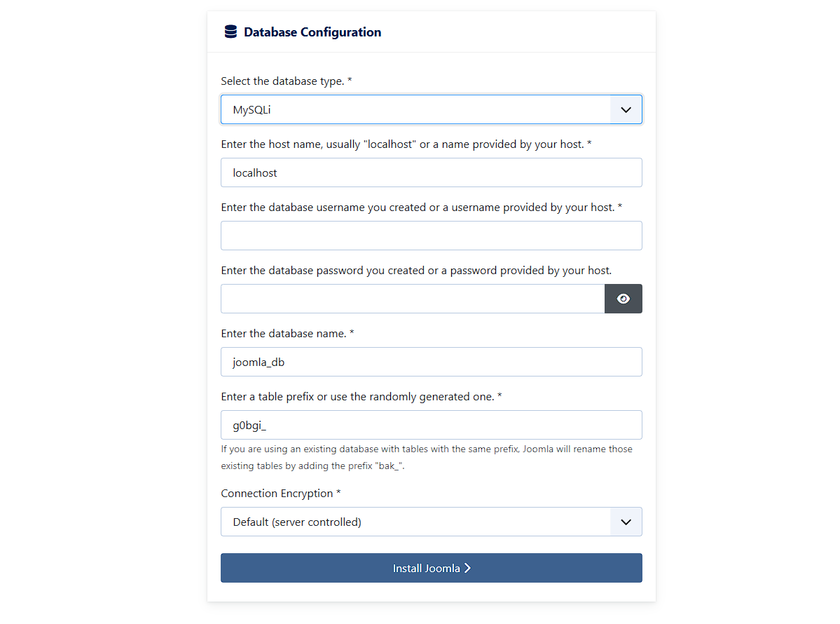The width and height of the screenshot is (840, 624).
Task: Click the database icon in the header
Action: pyautogui.click(x=230, y=31)
